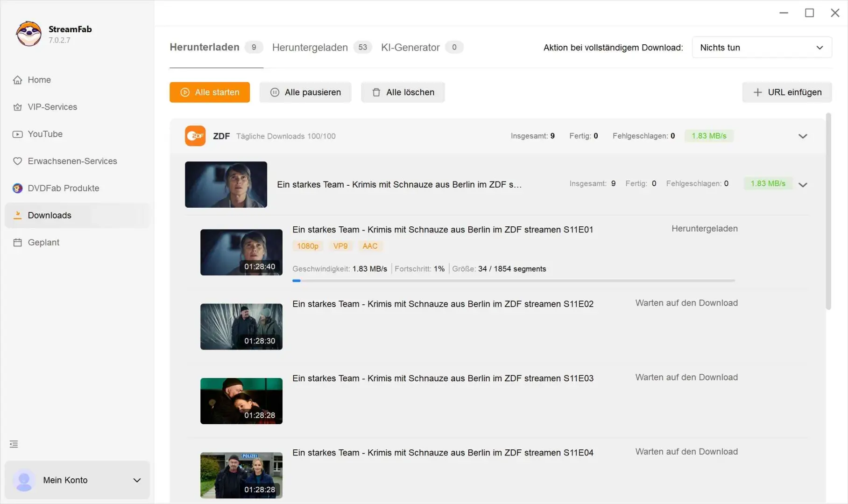Click the Geschwindigkeit: 1.83 MB/s text
The width and height of the screenshot is (848, 504).
pyautogui.click(x=339, y=269)
